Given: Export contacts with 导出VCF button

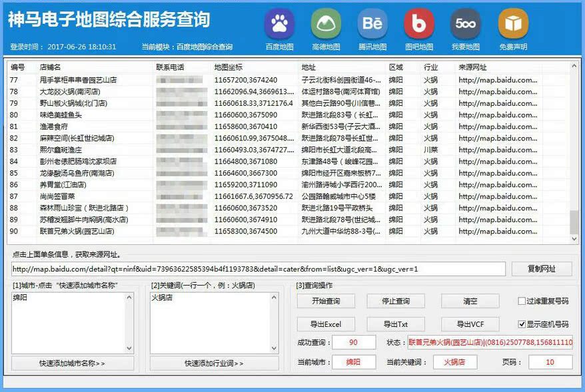Looking at the screenshot, I should (x=470, y=324).
